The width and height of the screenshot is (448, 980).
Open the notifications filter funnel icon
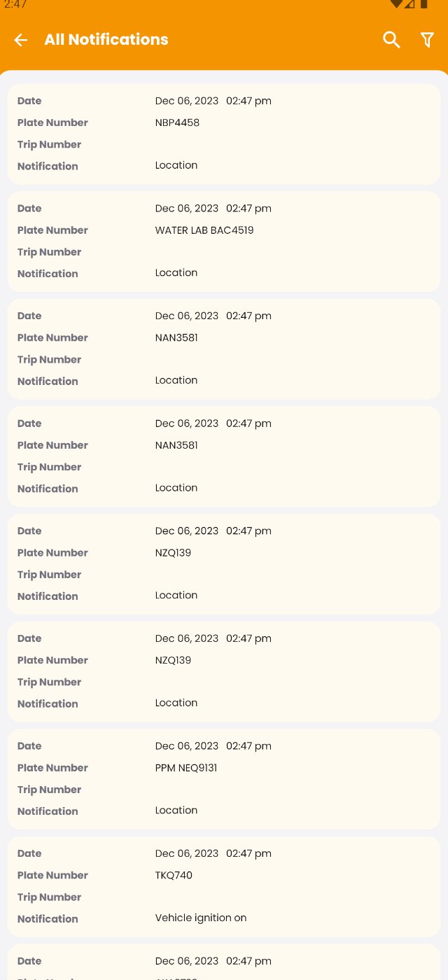(427, 40)
